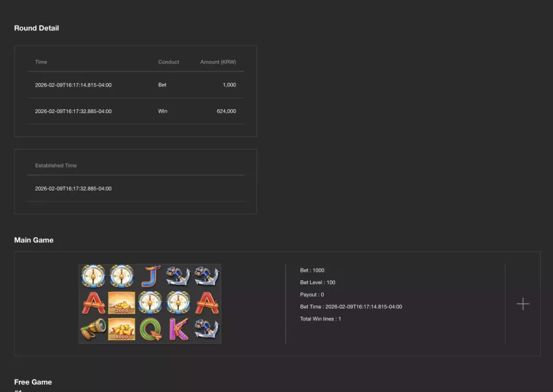Screen dimensions: 553x392
Task: Click the red A symbol beside gold 2000
Action: click(x=93, y=303)
